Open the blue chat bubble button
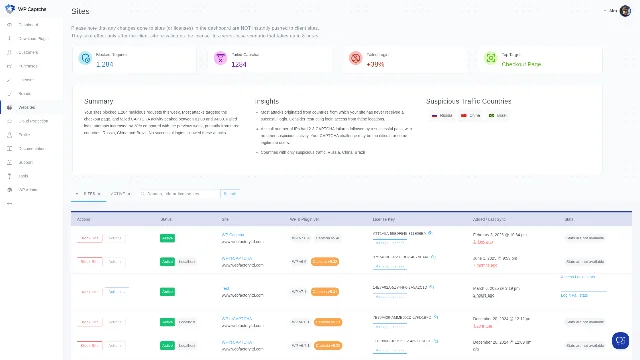640x360 pixels. pyautogui.click(x=620, y=340)
